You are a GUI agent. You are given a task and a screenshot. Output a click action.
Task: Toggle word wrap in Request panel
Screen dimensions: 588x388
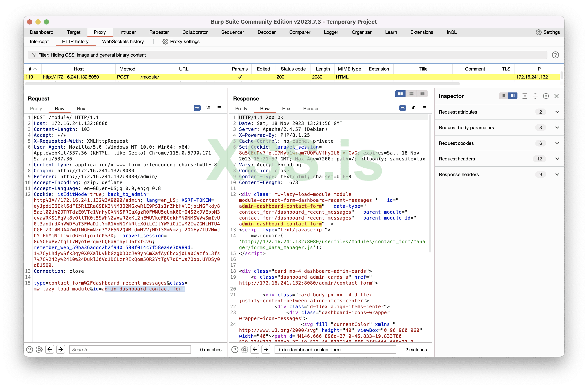(x=197, y=108)
